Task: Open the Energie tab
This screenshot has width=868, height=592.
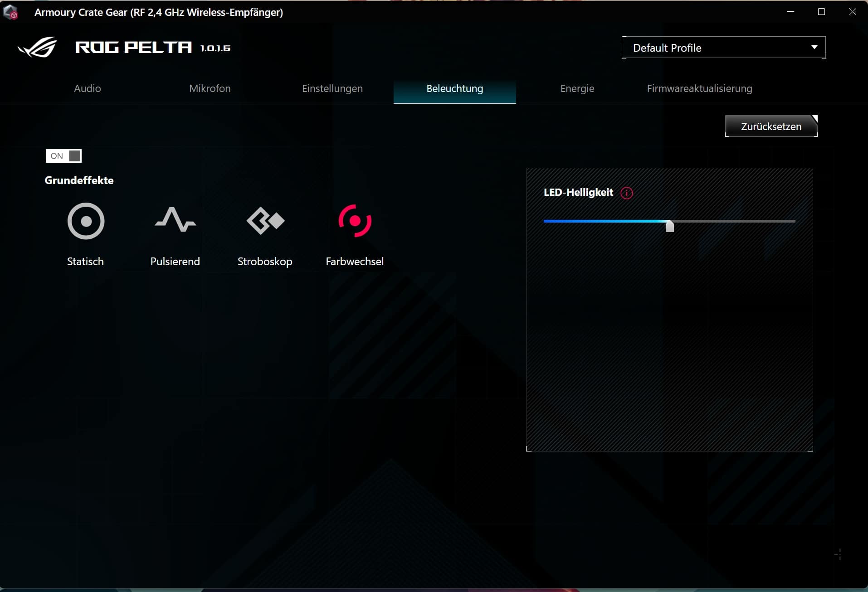Action: (577, 88)
